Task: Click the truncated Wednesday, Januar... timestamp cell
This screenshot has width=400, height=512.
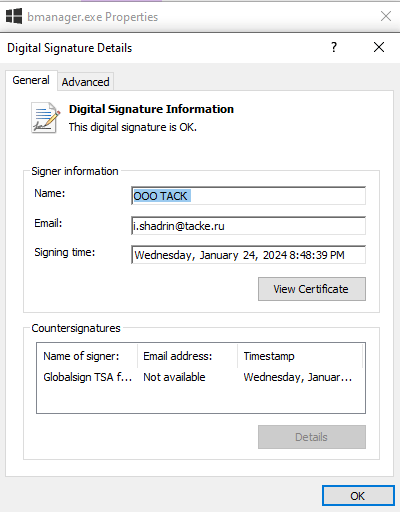Action: [298, 377]
